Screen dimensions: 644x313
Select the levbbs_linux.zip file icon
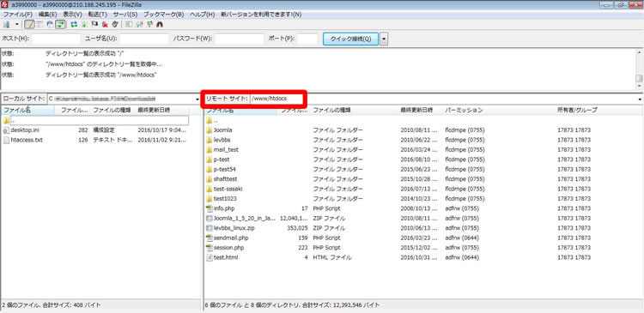(x=210, y=228)
